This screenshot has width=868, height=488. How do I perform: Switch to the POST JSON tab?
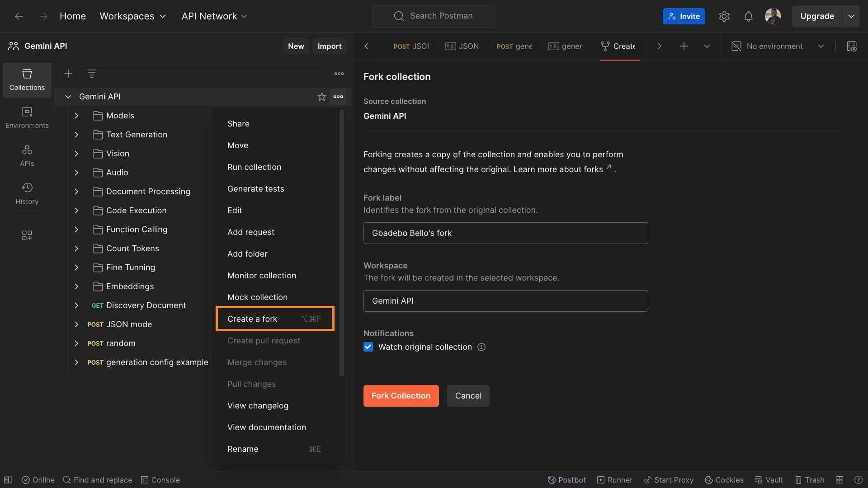coord(410,46)
